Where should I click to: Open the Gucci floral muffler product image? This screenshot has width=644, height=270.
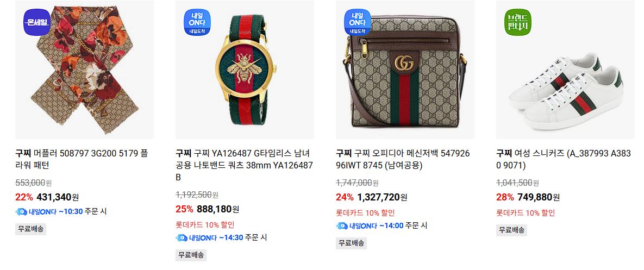pyautogui.click(x=85, y=70)
